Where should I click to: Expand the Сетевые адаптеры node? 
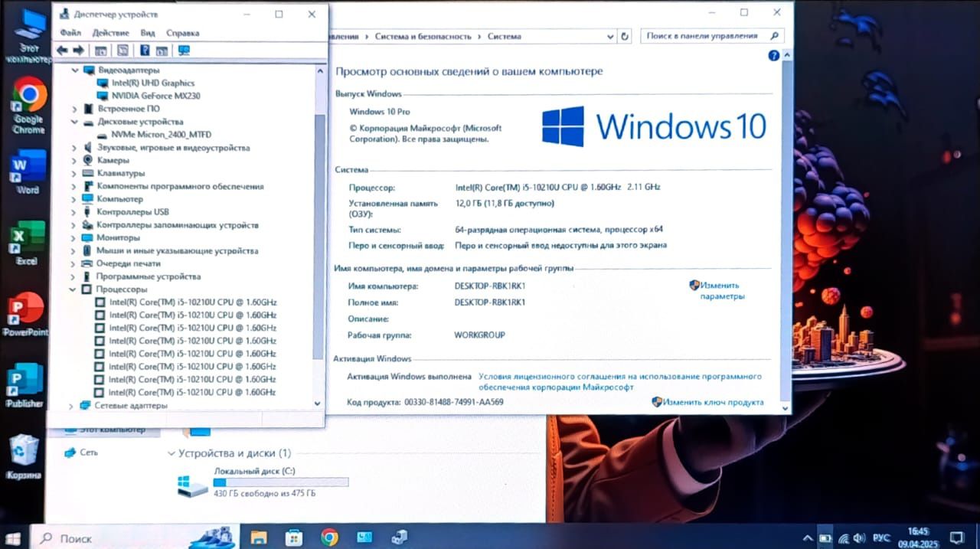(71, 405)
